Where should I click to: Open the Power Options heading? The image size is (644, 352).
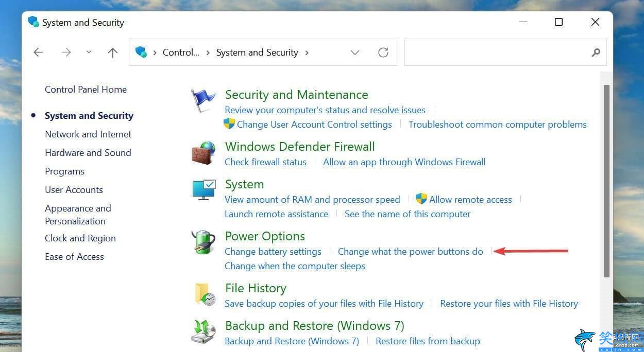pyautogui.click(x=265, y=236)
